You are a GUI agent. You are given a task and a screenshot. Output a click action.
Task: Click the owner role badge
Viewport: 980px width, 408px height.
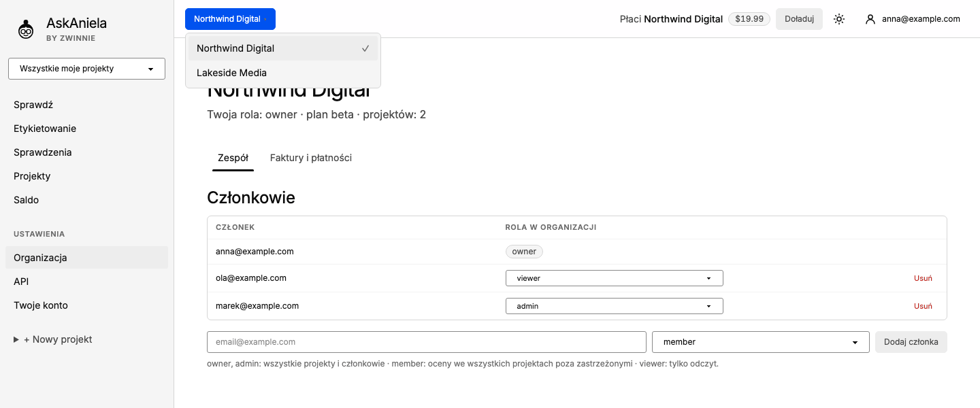[x=524, y=252]
